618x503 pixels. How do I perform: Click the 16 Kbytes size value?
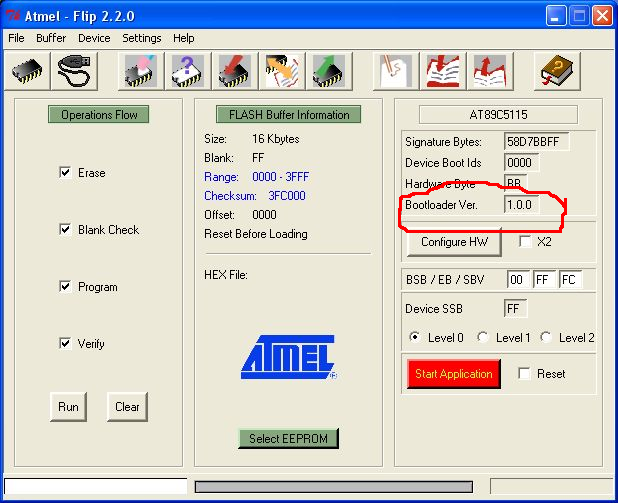point(275,139)
